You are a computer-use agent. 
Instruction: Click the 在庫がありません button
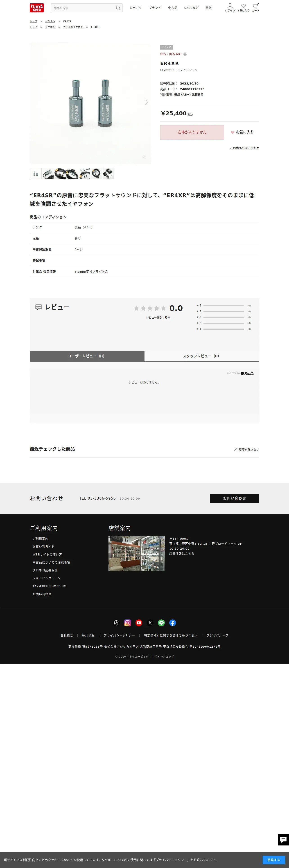pos(192,132)
